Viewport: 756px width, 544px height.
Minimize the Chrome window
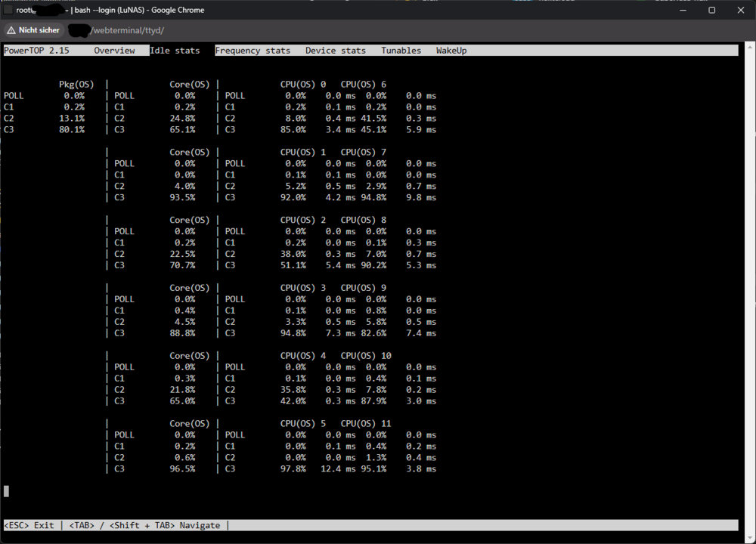pyautogui.click(x=683, y=10)
